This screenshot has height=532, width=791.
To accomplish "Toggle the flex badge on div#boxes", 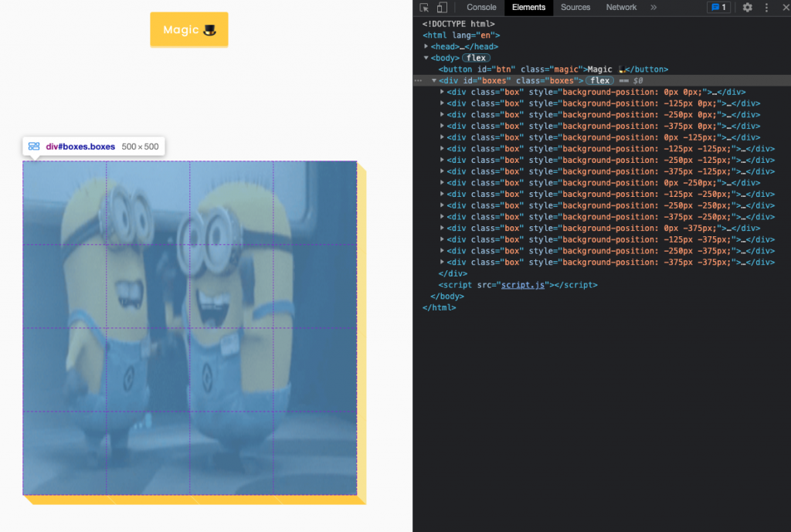I will pyautogui.click(x=599, y=80).
